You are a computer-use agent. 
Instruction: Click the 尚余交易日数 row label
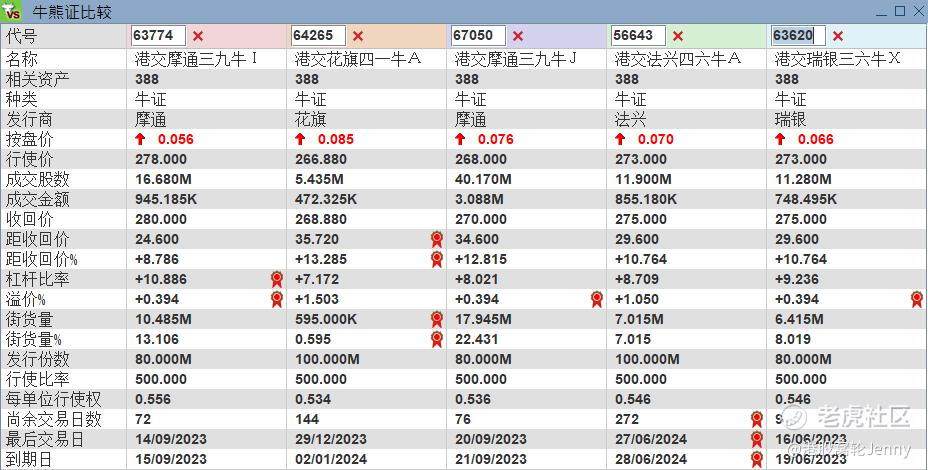coord(53,419)
